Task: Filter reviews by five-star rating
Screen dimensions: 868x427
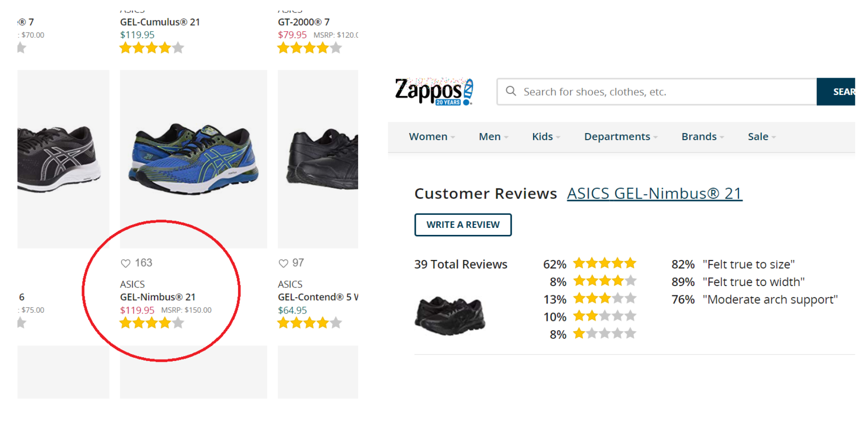Action: [x=604, y=264]
